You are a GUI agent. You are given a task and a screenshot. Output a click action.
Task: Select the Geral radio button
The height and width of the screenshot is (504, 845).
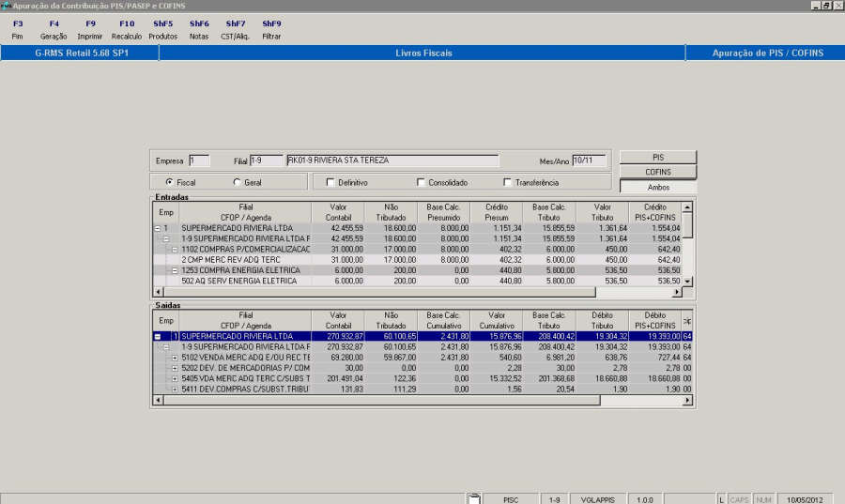click(236, 182)
